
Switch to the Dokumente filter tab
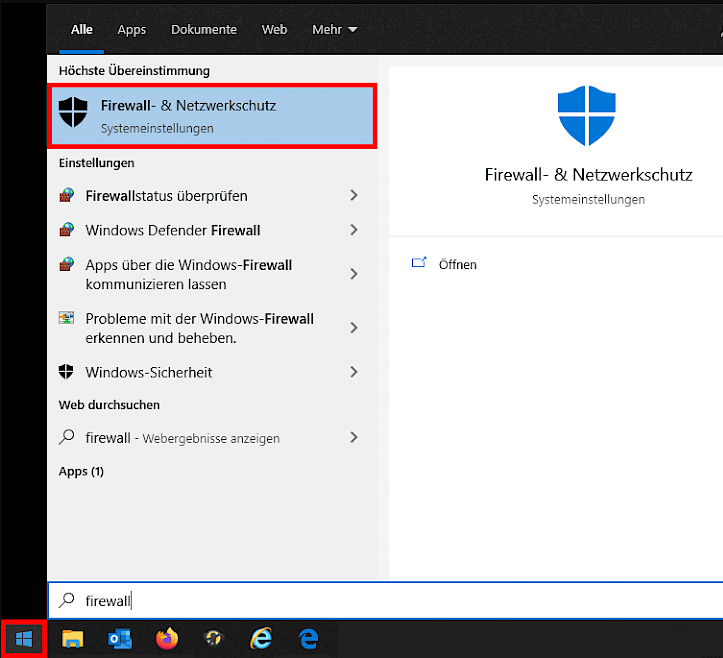pyautogui.click(x=204, y=30)
